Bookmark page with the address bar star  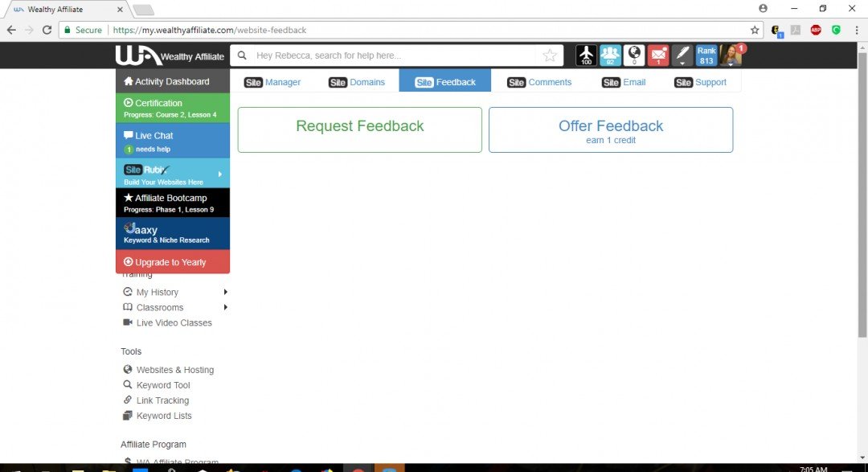pos(755,30)
